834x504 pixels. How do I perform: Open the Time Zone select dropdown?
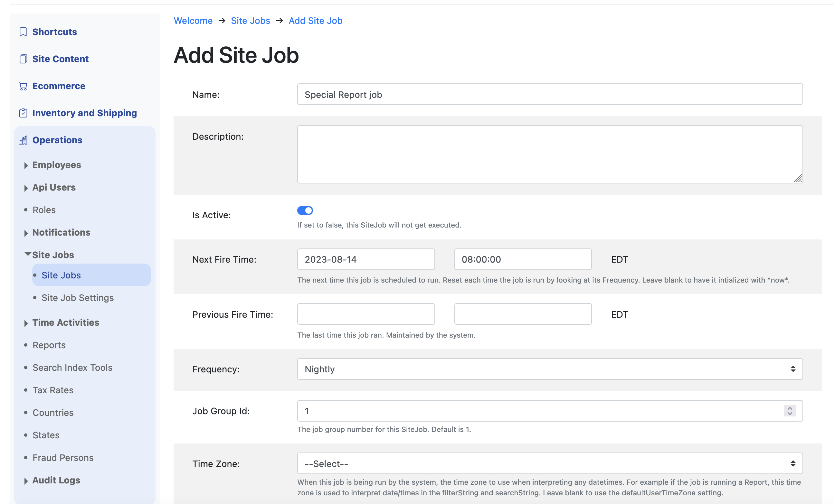[550, 463]
